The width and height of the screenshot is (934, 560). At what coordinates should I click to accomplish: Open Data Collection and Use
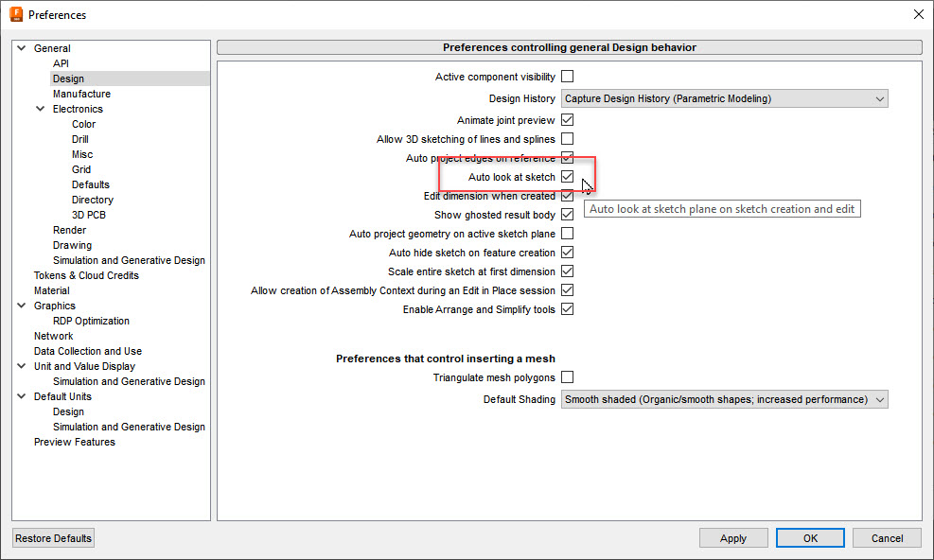[88, 351]
